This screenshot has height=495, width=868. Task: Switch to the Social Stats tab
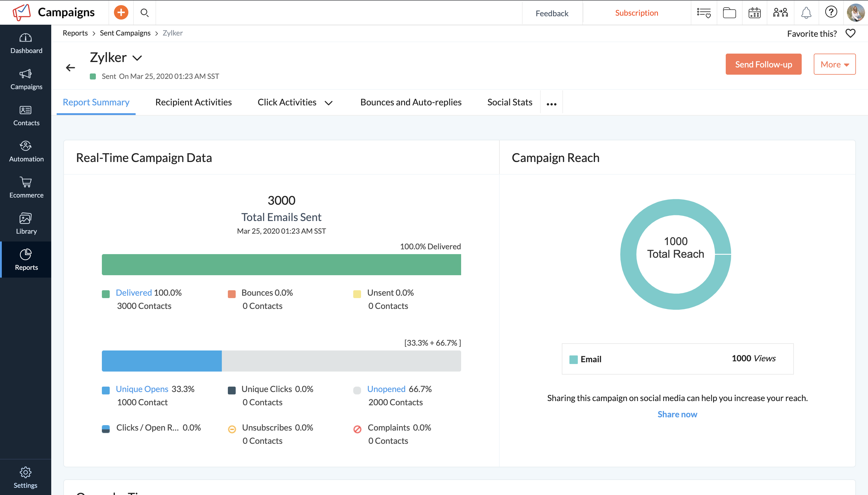pos(509,102)
